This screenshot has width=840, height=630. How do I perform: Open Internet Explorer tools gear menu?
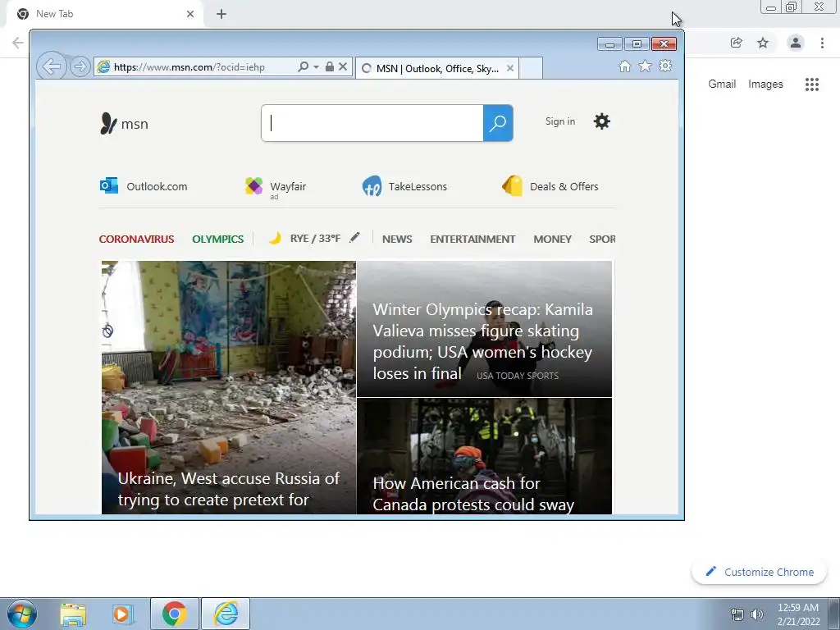665,66
